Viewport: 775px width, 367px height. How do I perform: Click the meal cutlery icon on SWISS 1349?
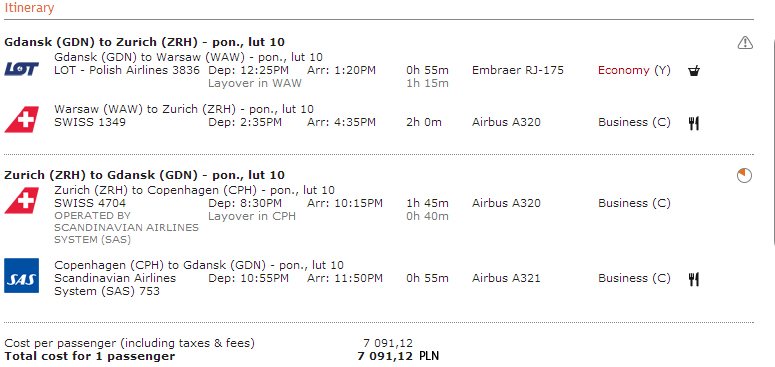click(x=694, y=123)
